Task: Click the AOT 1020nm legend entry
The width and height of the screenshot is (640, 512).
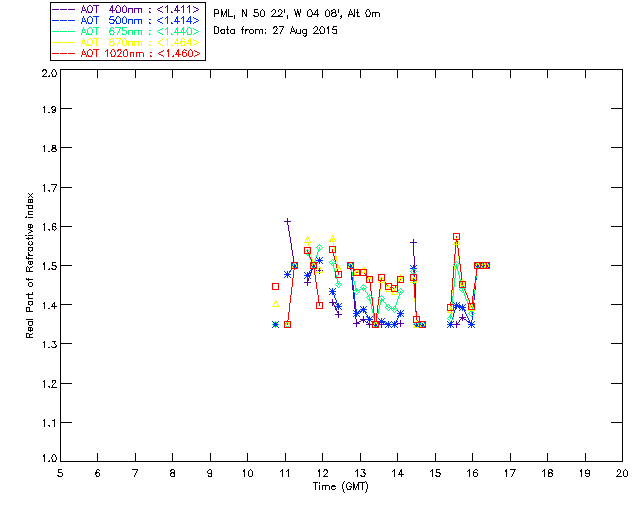Action: click(x=126, y=53)
